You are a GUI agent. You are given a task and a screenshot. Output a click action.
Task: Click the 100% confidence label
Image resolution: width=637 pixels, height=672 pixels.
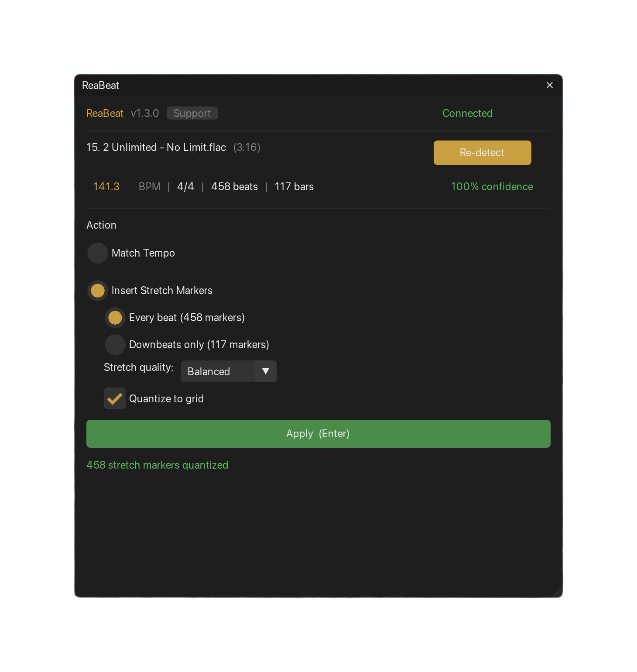(x=492, y=187)
